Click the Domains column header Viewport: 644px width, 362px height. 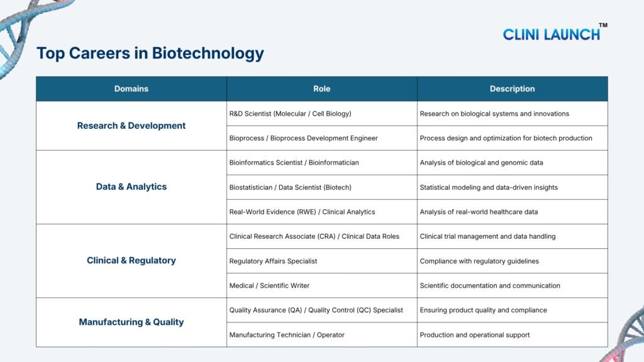click(x=131, y=89)
